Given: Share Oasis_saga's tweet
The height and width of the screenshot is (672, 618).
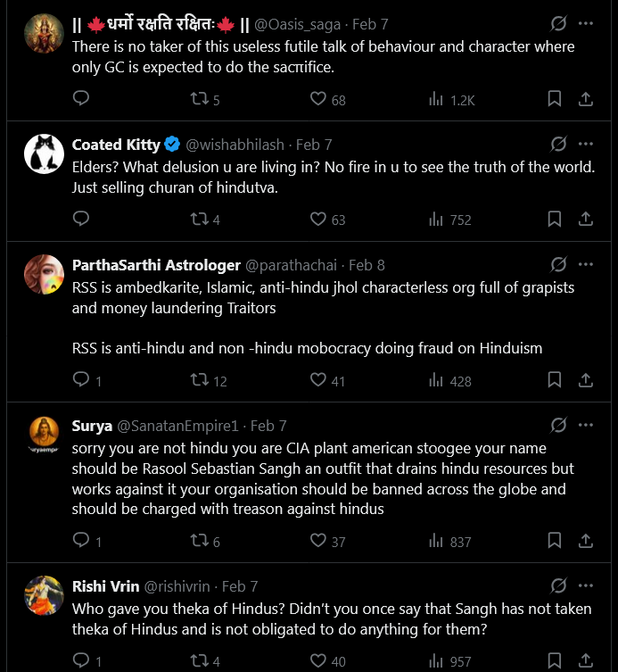Looking at the screenshot, I should point(586,99).
